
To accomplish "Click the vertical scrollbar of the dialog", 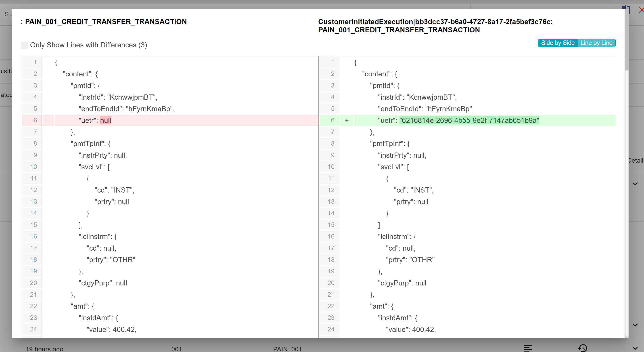I will coord(627,40).
